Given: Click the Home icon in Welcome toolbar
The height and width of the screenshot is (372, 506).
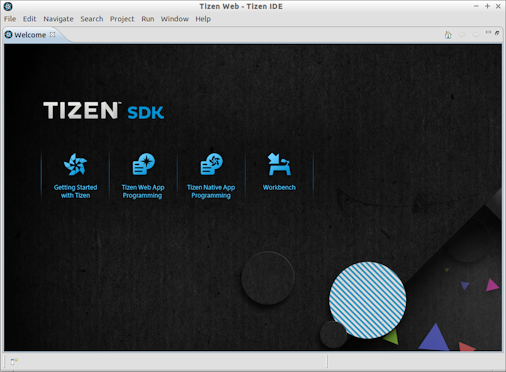Looking at the screenshot, I should pyautogui.click(x=448, y=35).
